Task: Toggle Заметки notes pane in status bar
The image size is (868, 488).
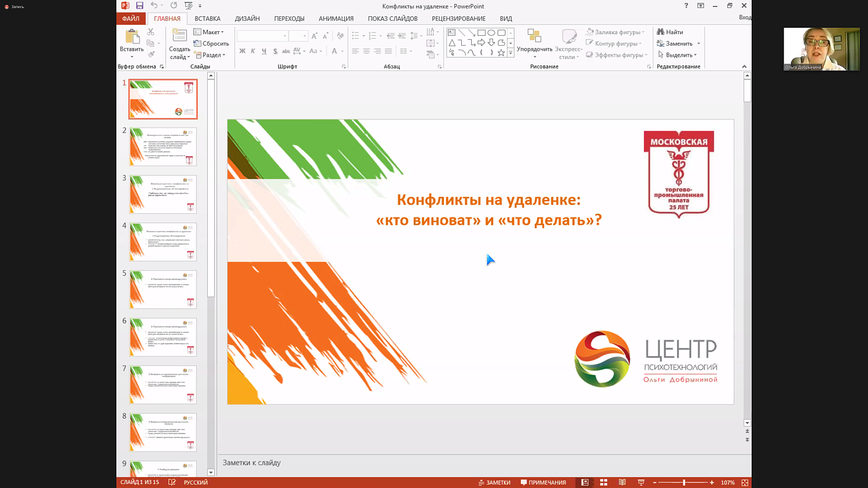Action: tap(494, 482)
